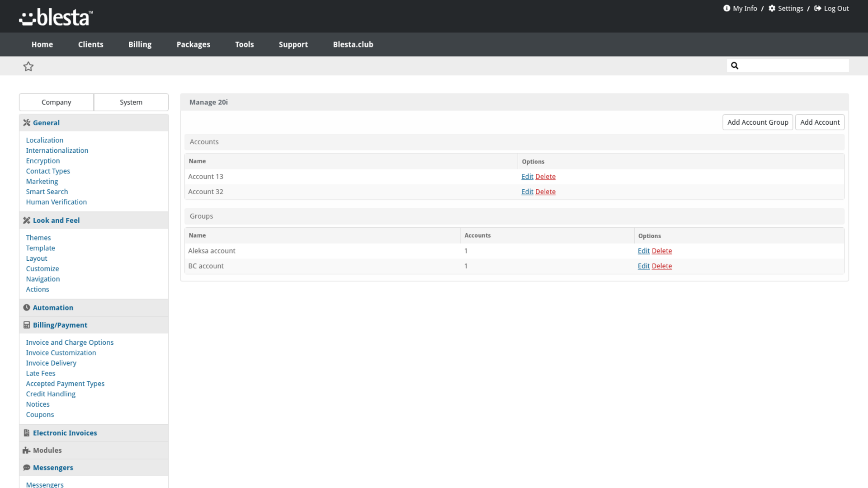
Task: Click the Look and Feel brush icon
Action: [x=27, y=220]
